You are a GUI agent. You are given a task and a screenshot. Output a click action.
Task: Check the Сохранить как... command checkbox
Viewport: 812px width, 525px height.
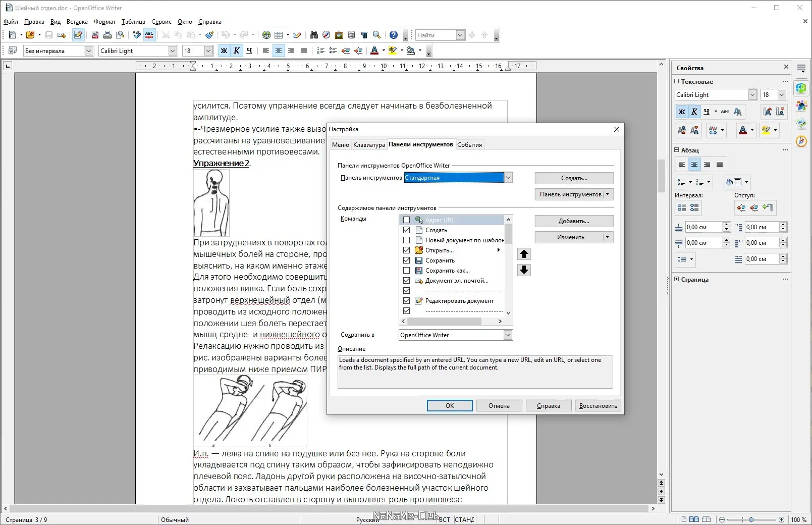[406, 271]
